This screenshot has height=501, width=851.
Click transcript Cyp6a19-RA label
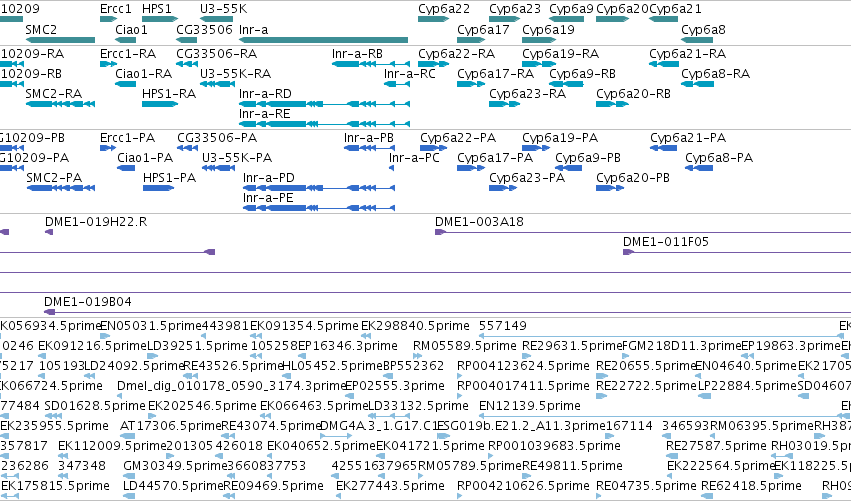click(561, 54)
